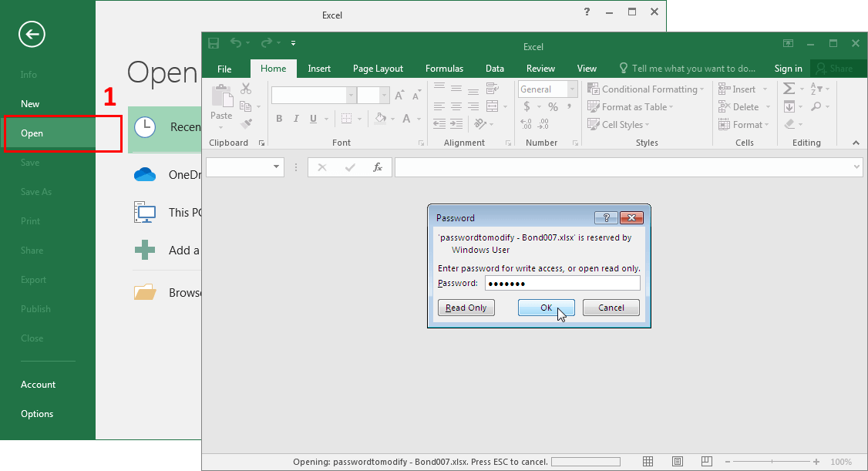Click the Accounting Number Format dollar icon

point(527,106)
